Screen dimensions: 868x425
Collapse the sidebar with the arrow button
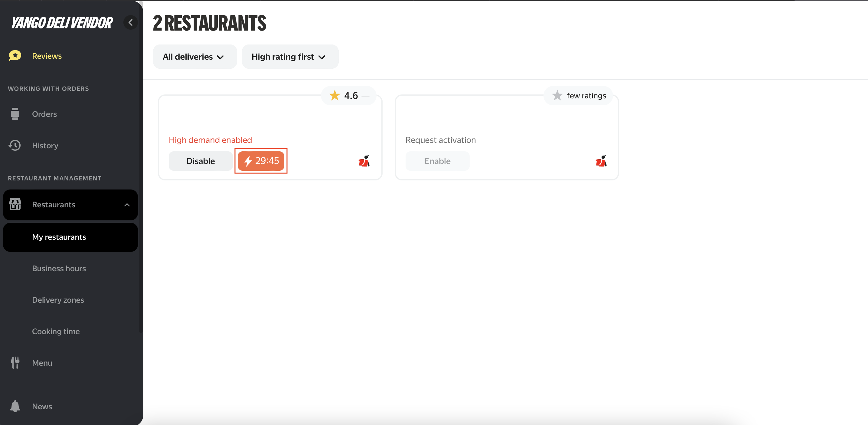coord(130,23)
